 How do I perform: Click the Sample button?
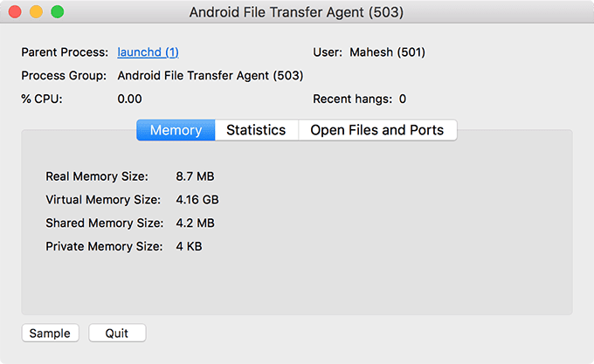tap(50, 333)
